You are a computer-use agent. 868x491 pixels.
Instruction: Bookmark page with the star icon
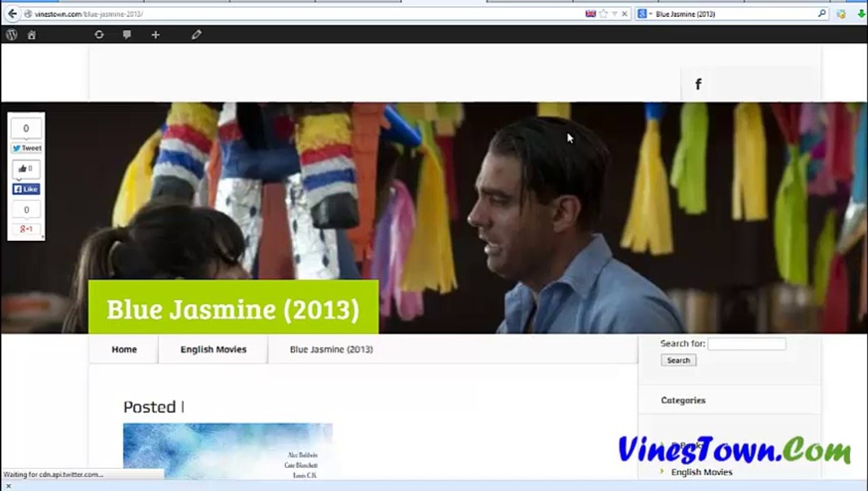603,14
